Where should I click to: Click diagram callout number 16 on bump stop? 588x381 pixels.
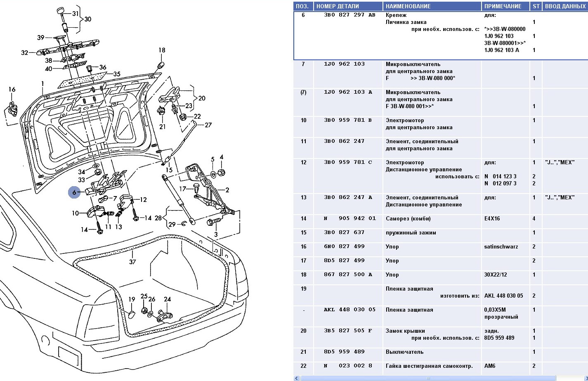[x=12, y=90]
